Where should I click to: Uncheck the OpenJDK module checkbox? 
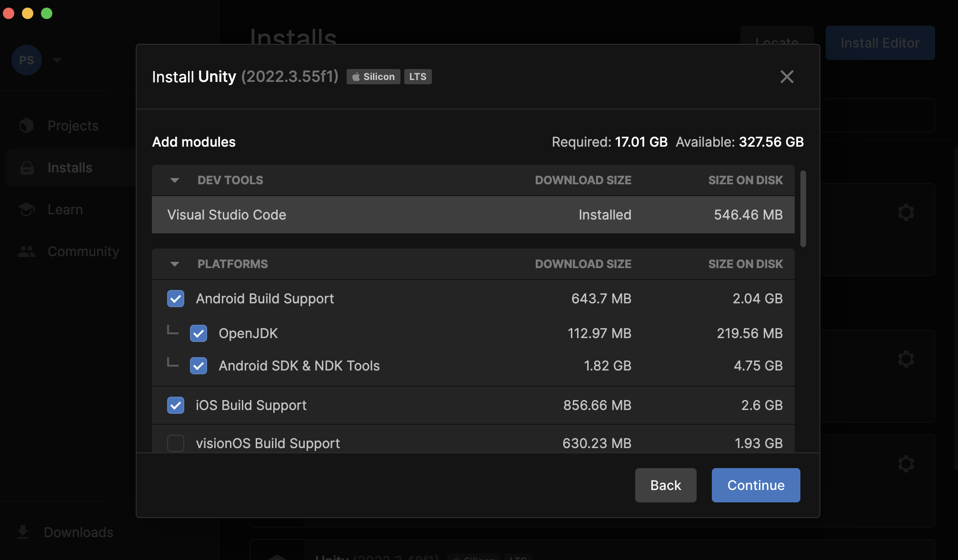click(x=199, y=333)
